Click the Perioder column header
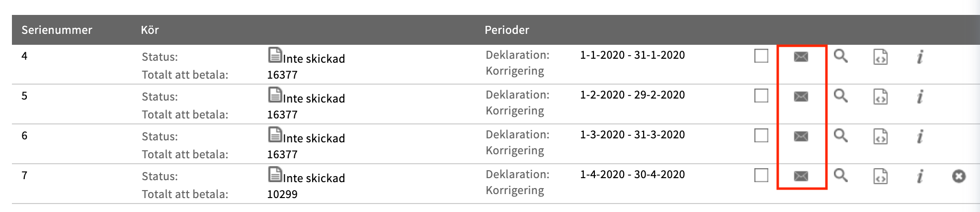Screen dimensions: 980x212 coord(506,30)
